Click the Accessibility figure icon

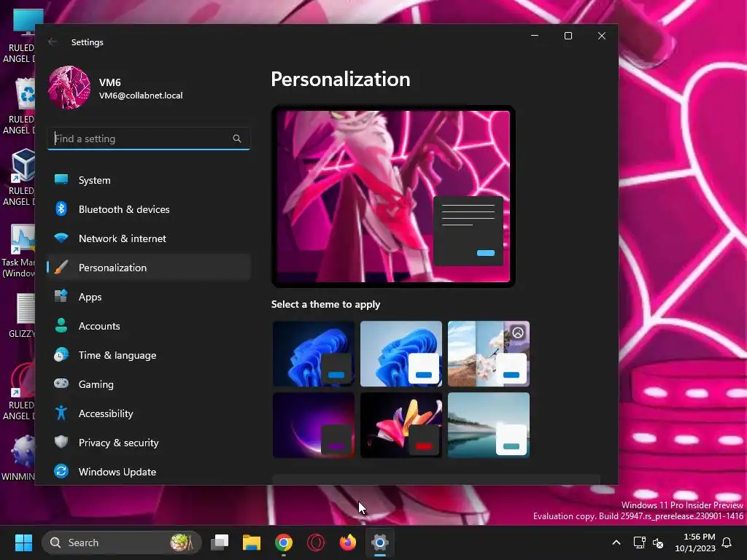click(61, 413)
